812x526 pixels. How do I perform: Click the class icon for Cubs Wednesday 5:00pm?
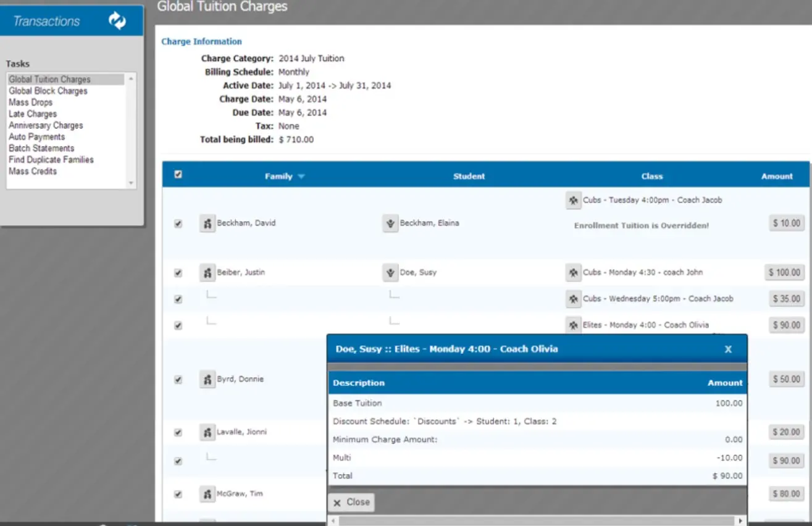click(x=574, y=298)
